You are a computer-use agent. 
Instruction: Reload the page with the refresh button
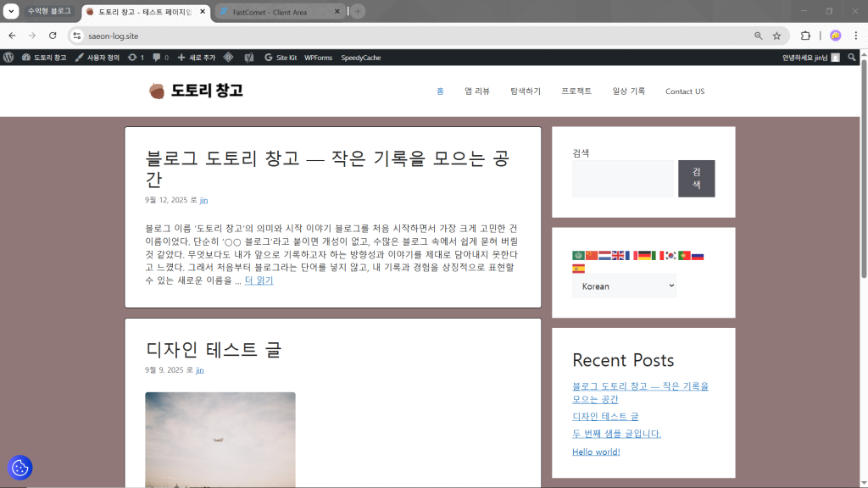pyautogui.click(x=53, y=36)
